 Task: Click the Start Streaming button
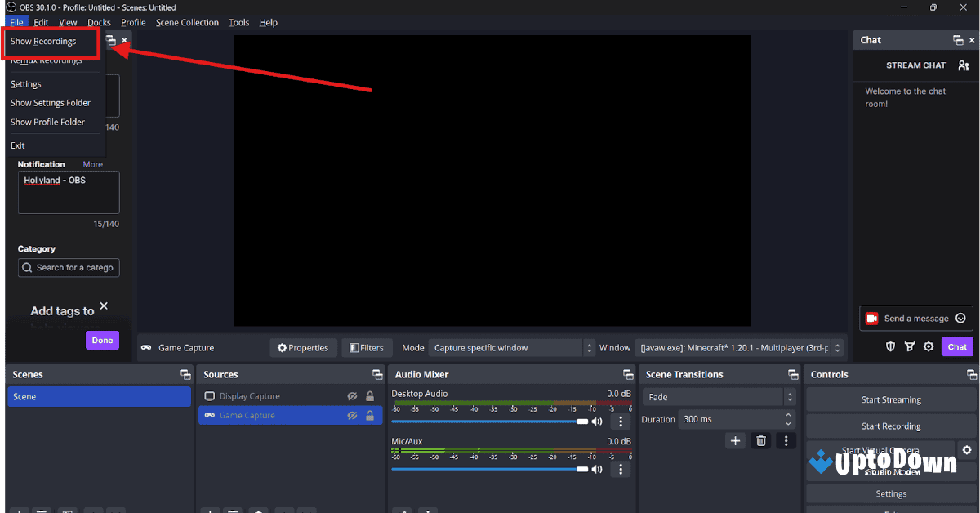pyautogui.click(x=890, y=399)
